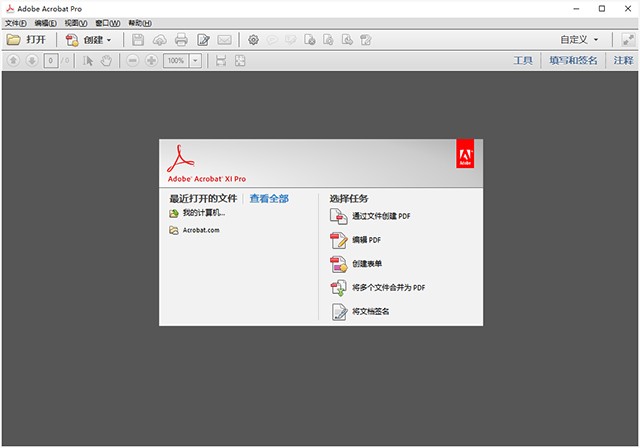
Task: Click the print icon in the toolbar
Action: [x=181, y=40]
